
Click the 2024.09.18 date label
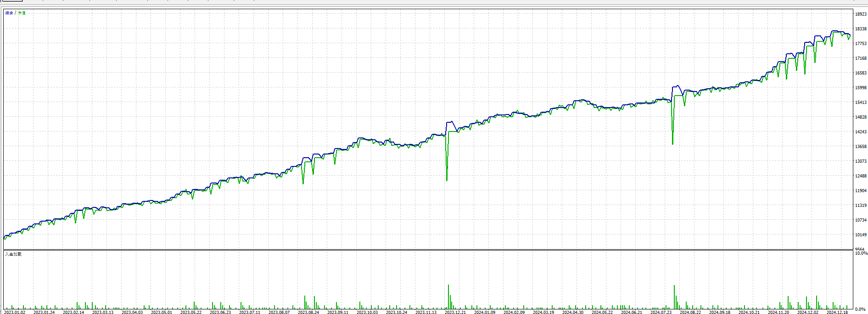point(720,312)
